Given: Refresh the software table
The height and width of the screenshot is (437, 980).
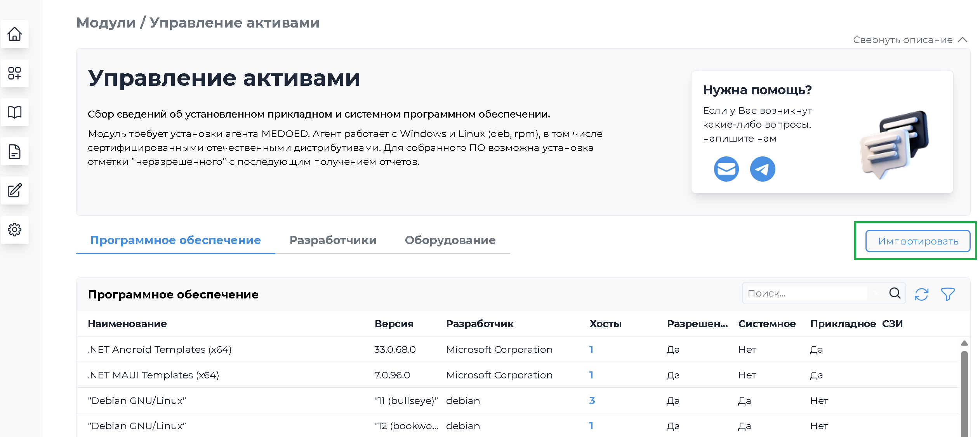Looking at the screenshot, I should click(921, 294).
